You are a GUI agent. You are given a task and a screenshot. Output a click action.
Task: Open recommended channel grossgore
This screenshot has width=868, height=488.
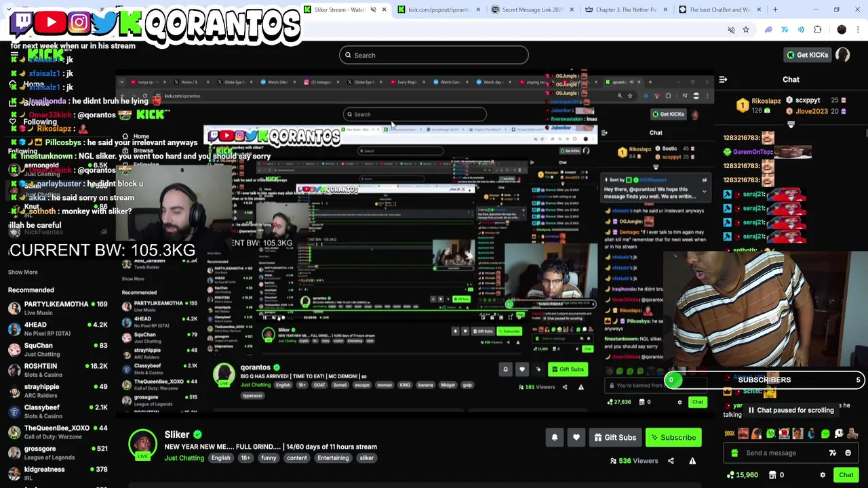pos(58,453)
